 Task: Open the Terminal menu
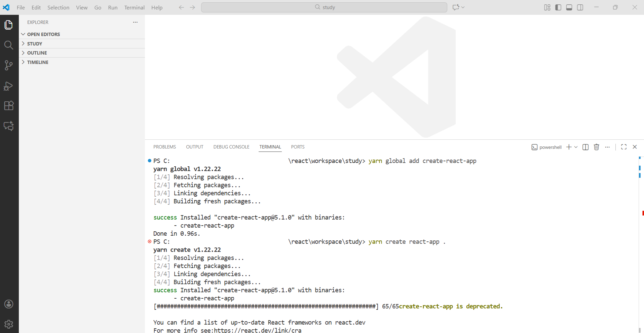point(134,7)
